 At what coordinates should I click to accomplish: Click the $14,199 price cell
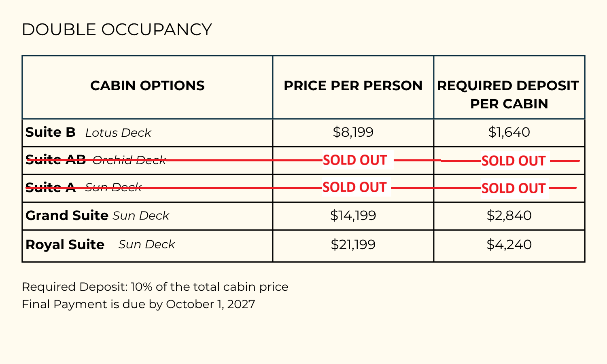coord(353,216)
